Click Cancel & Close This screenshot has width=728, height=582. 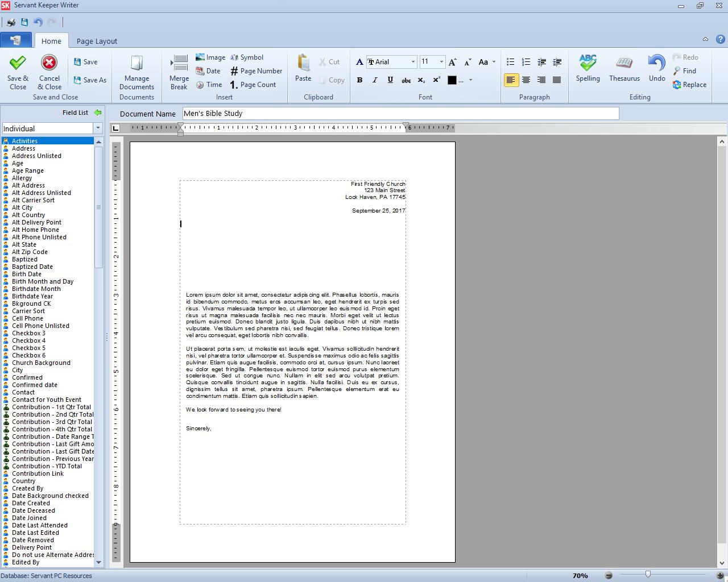pyautogui.click(x=49, y=73)
